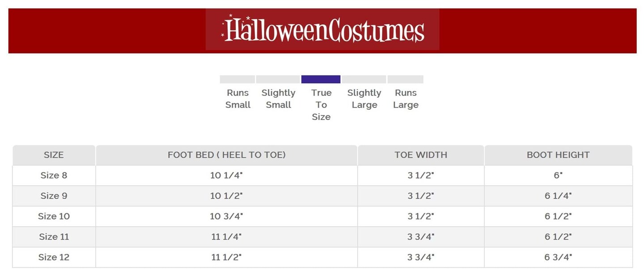Select the Slightly Large fit segment

(x=364, y=79)
